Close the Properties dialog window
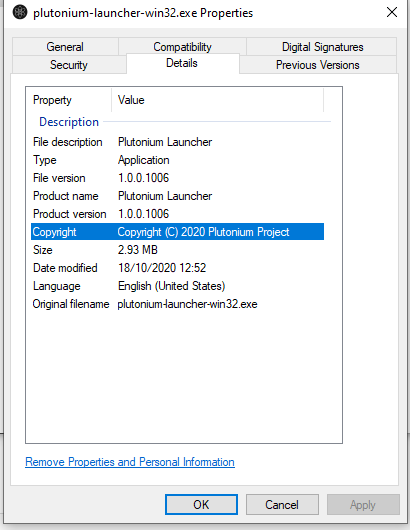Viewport: 410px width, 530px height. click(x=392, y=13)
